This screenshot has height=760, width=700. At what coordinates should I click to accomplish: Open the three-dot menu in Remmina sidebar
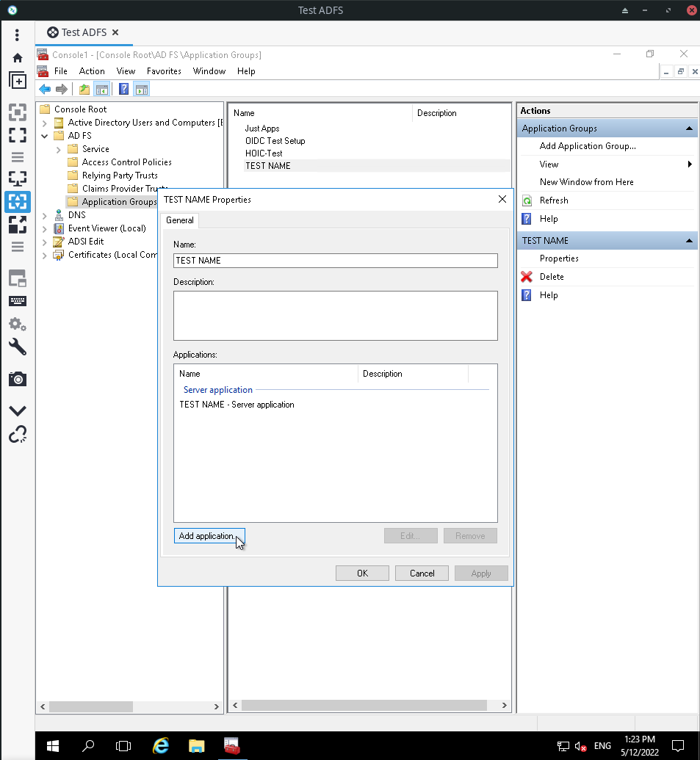pos(18,35)
